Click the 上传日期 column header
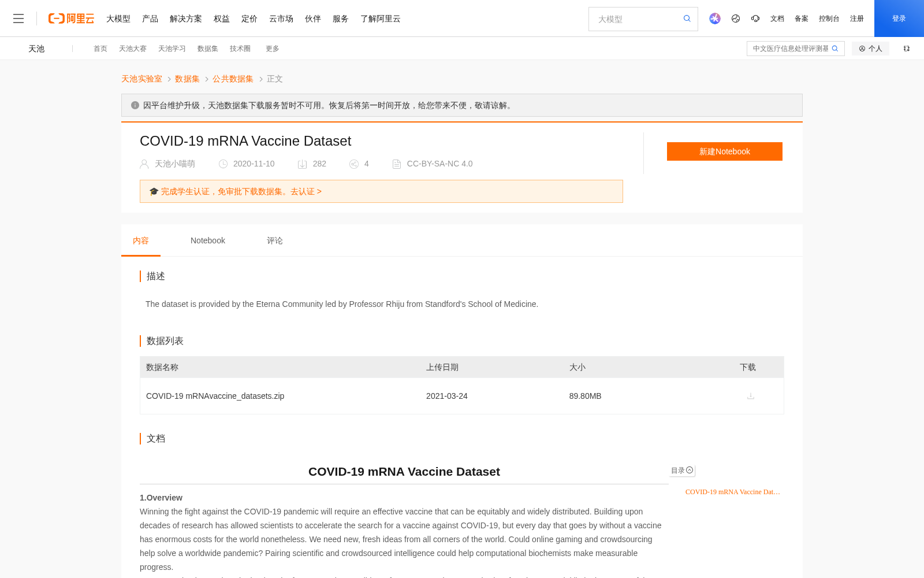 pos(442,367)
